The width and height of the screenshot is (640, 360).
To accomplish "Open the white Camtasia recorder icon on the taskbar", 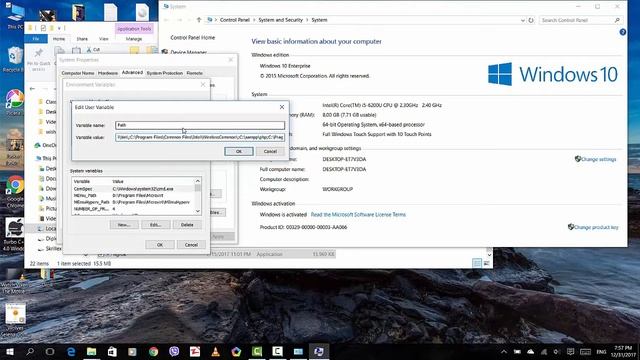I will tap(278, 351).
